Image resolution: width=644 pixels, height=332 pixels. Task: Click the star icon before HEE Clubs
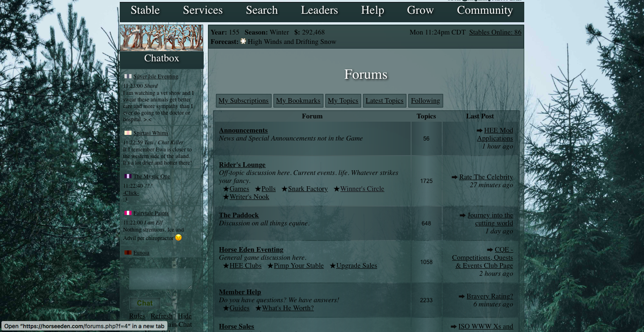click(x=226, y=266)
